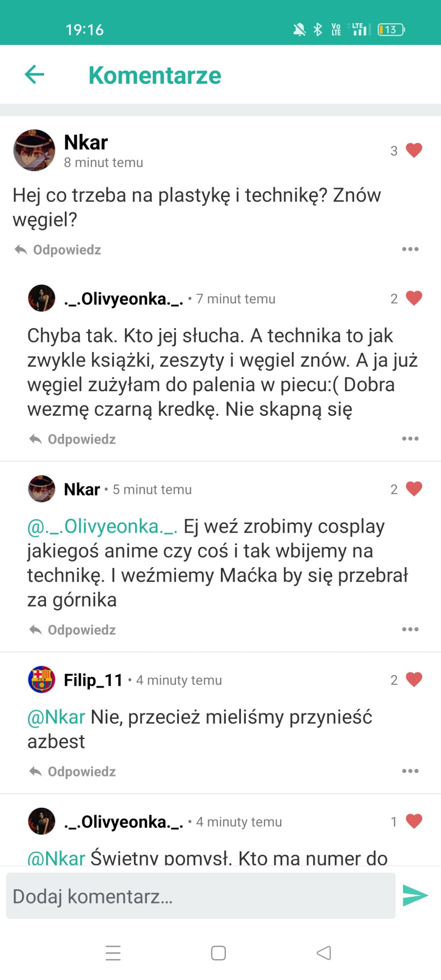Reply to Nkar's top comment via Odpowiedz
Image resolution: width=441 pixels, height=980 pixels.
point(58,250)
